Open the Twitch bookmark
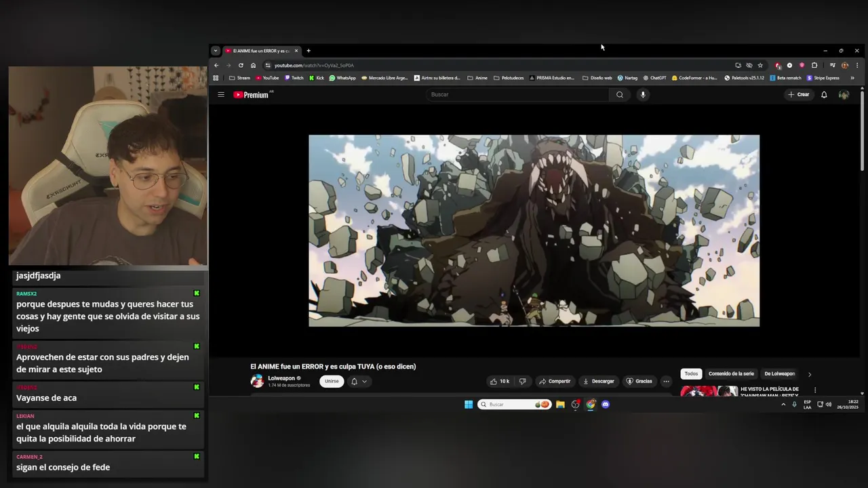The height and width of the screenshot is (488, 868). (x=294, y=78)
